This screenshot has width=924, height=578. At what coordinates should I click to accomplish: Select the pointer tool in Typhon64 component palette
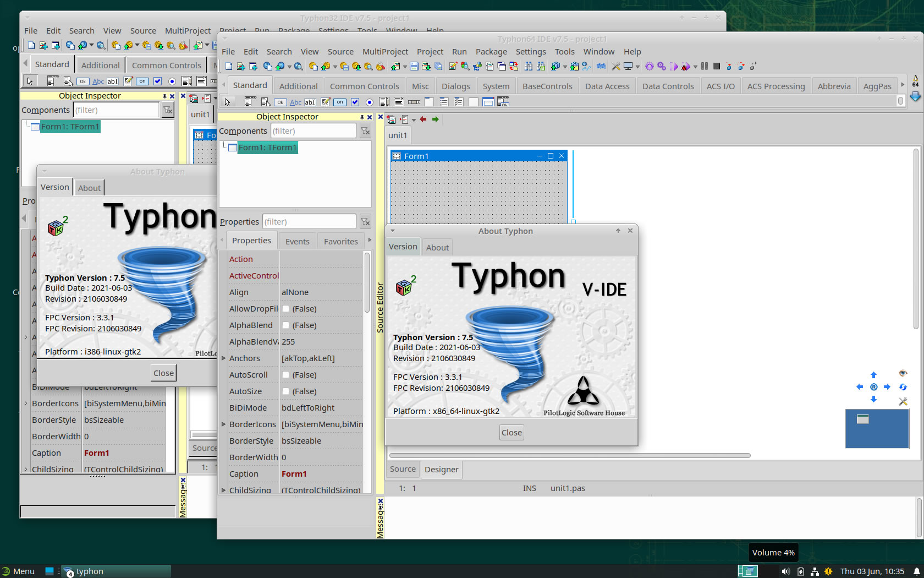click(227, 102)
